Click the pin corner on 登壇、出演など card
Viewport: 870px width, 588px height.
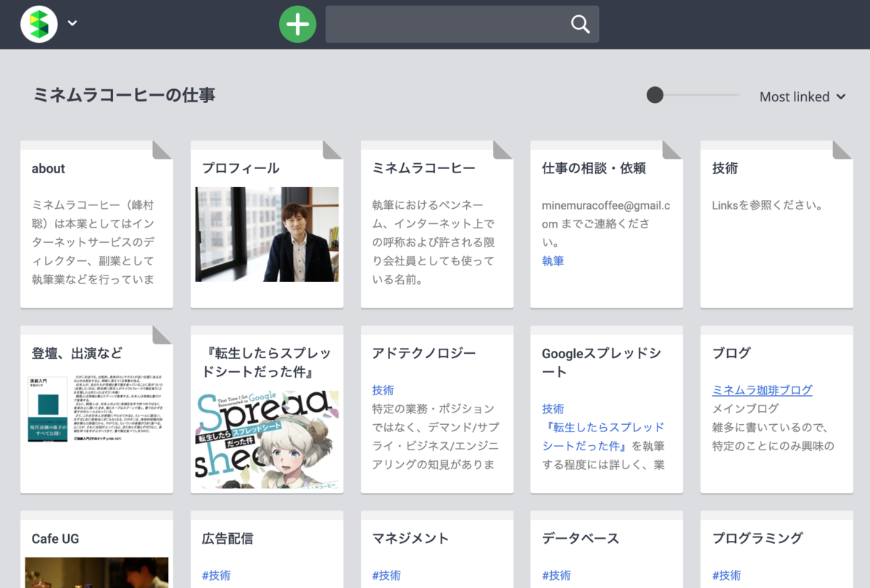click(162, 334)
